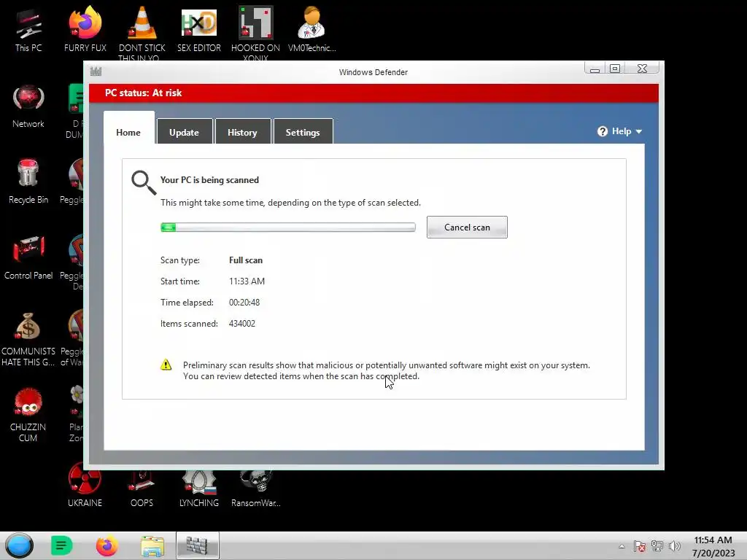
Task: Click the Start orb on taskbar
Action: click(x=20, y=545)
